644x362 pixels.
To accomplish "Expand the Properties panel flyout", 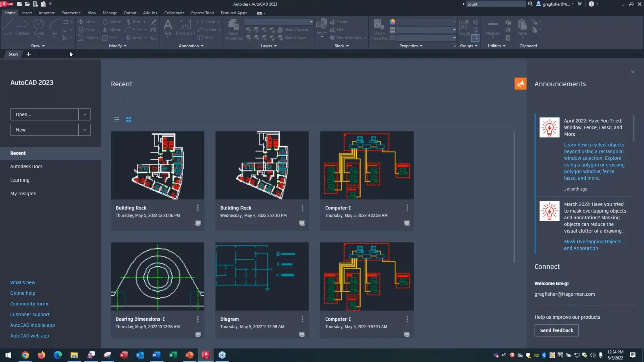I will coord(411,46).
